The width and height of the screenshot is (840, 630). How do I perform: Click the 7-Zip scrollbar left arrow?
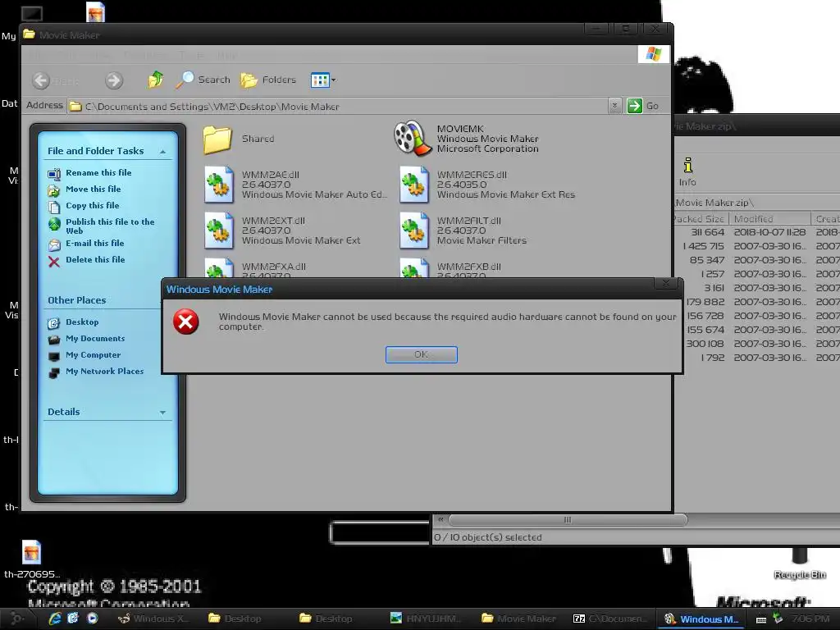point(441,519)
